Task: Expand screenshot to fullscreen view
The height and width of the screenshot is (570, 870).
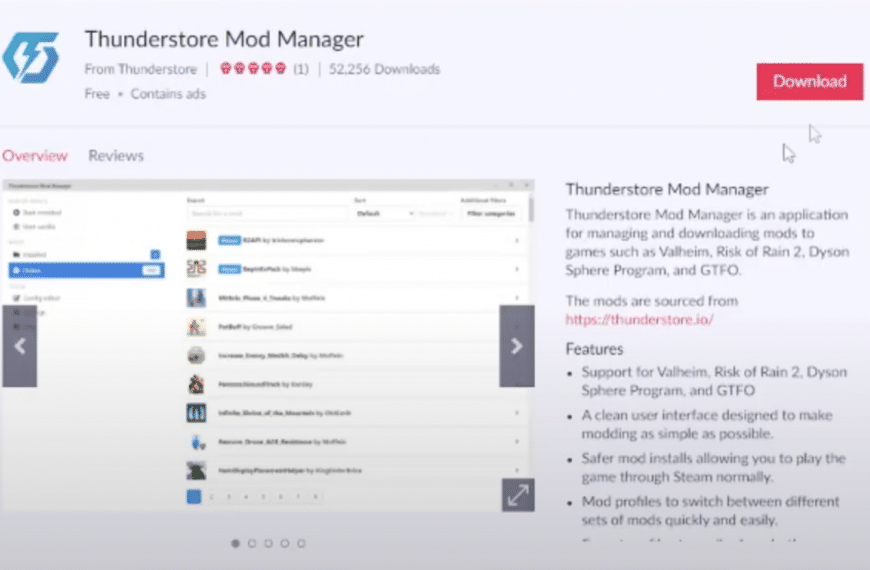Action: 518,495
